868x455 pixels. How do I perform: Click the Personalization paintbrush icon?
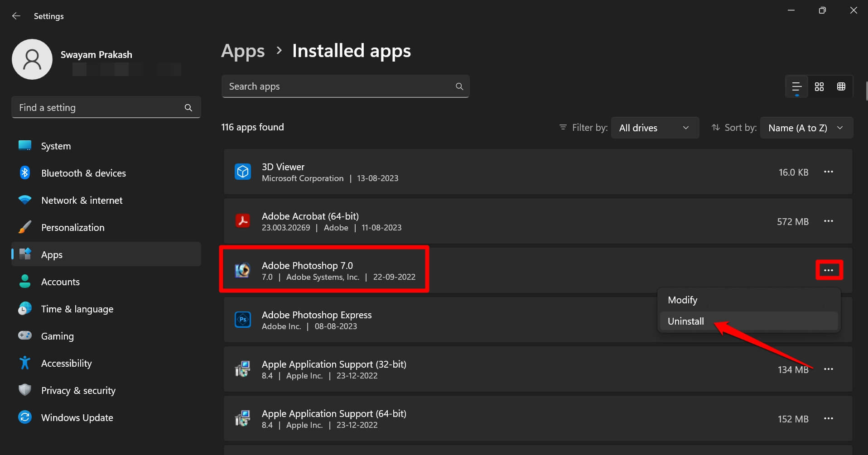point(25,227)
